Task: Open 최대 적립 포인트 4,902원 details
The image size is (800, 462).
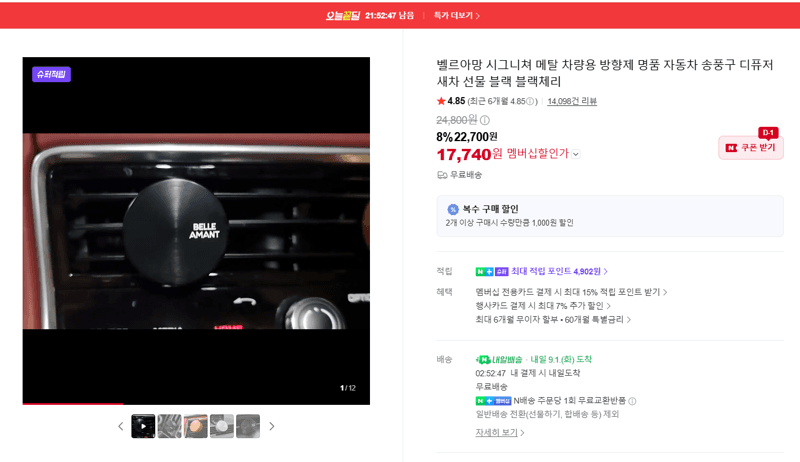Action: pos(559,271)
